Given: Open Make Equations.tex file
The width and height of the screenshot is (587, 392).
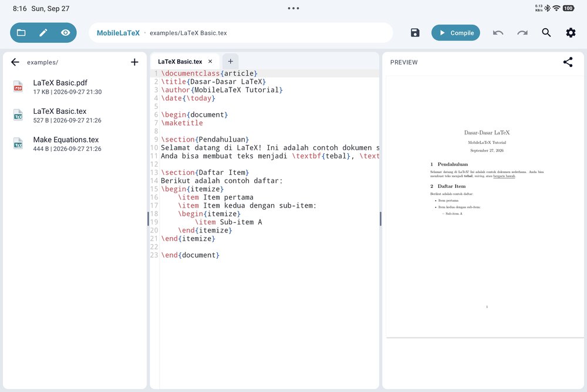Looking at the screenshot, I should click(x=75, y=144).
